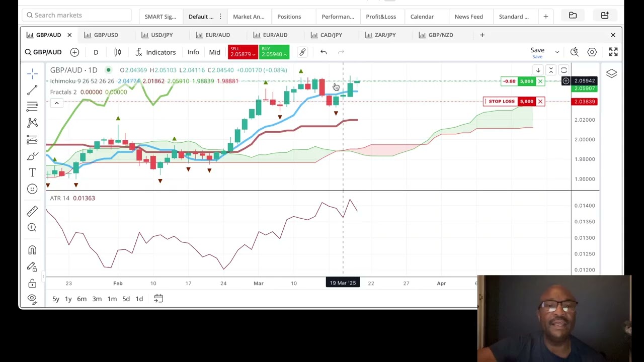
Task: Toggle the chart link chain icon
Action: click(x=302, y=52)
